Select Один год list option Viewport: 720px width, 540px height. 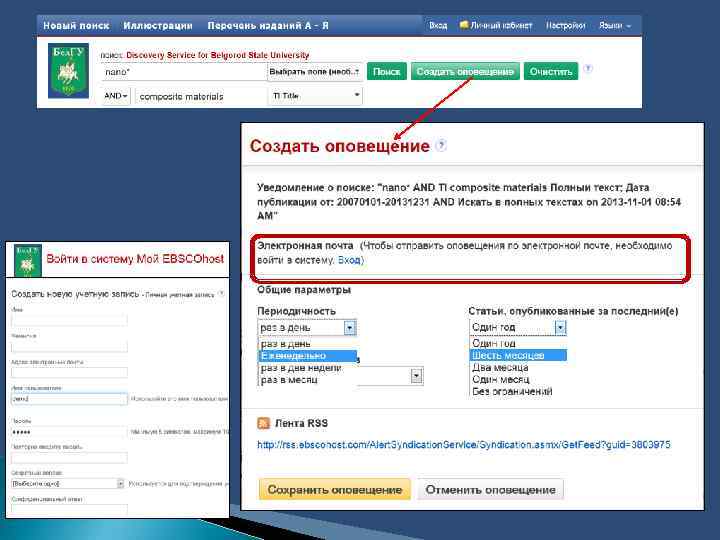coord(518,343)
